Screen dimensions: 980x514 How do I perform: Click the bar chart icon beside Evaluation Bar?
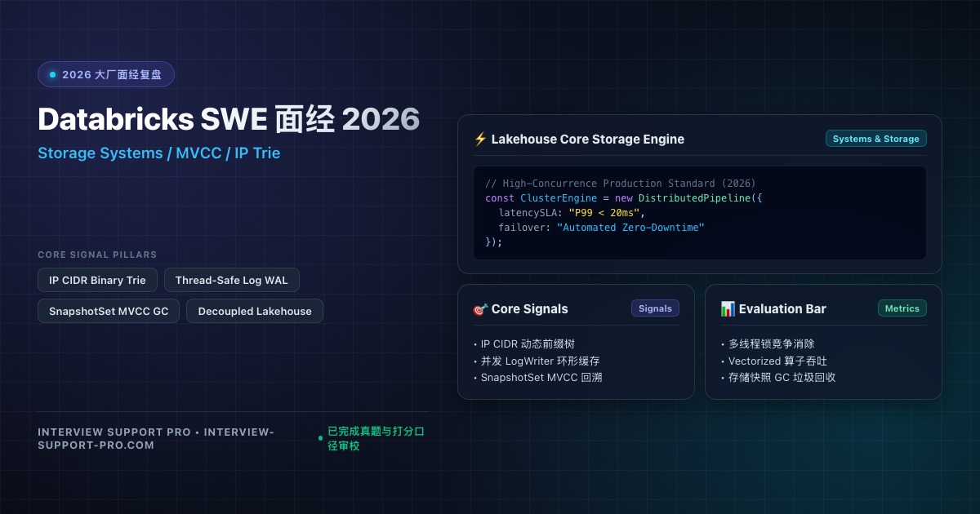tap(728, 309)
